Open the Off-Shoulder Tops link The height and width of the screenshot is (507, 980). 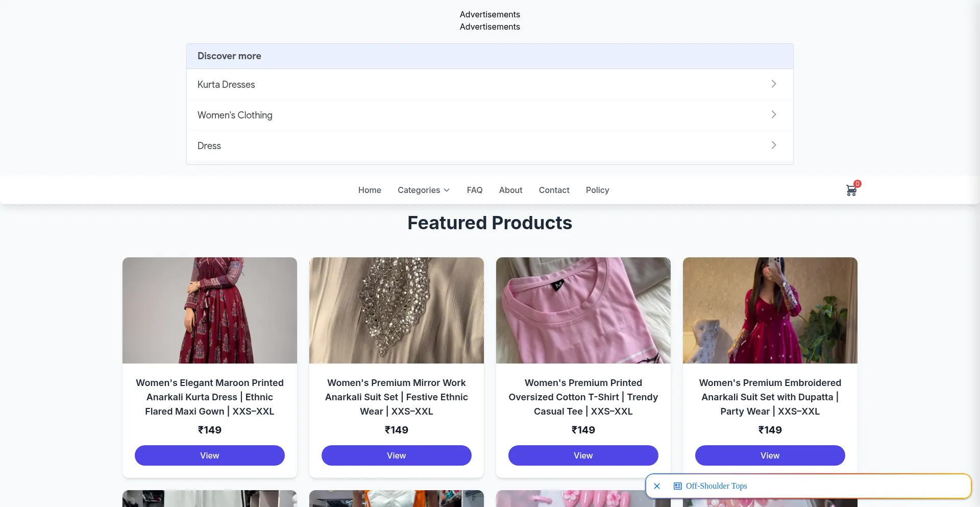pyautogui.click(x=716, y=486)
